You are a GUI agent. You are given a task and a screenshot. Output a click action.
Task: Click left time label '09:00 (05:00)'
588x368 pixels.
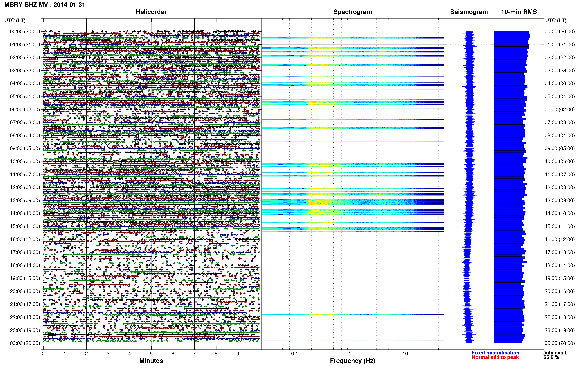pos(25,148)
